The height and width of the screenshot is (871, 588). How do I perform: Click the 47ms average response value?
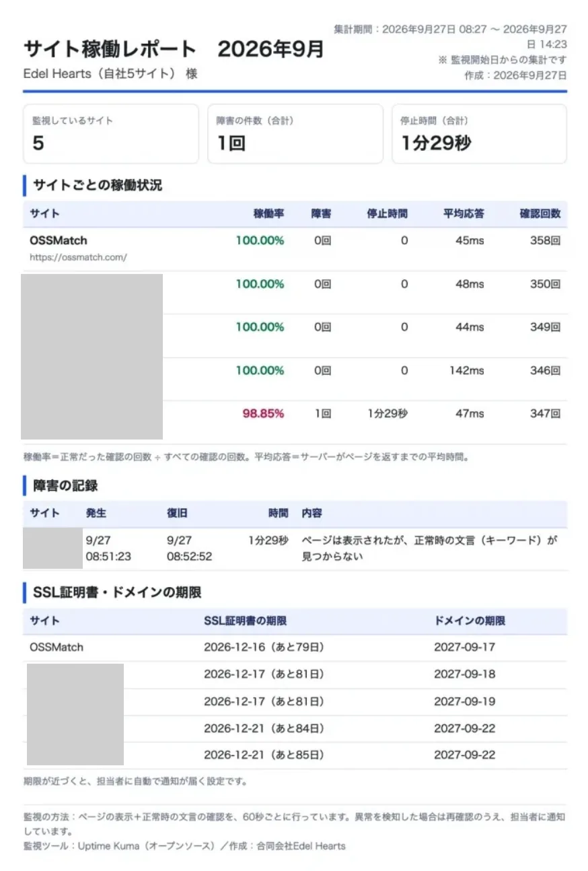(470, 413)
